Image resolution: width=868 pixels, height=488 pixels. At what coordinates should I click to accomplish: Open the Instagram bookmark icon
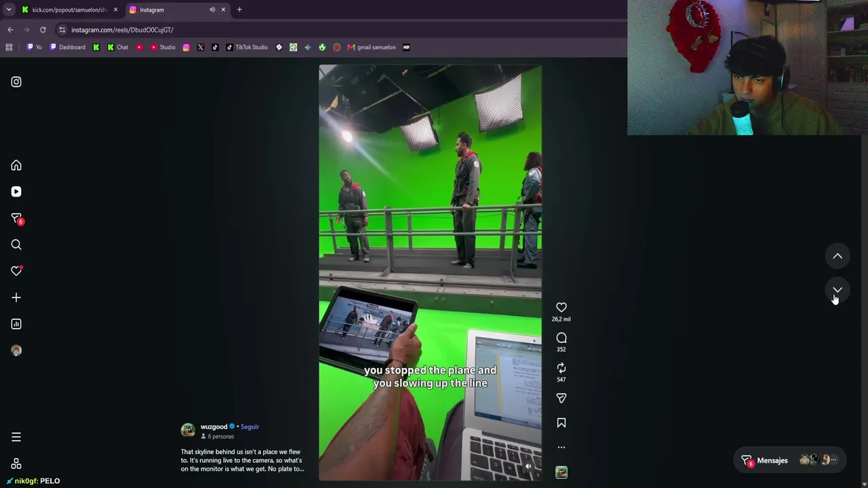click(186, 47)
